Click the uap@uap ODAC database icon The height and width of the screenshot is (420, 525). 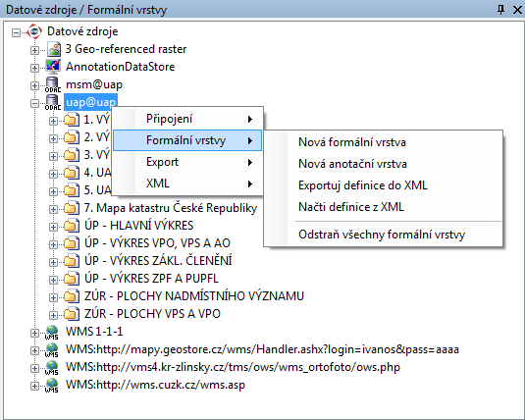[53, 102]
